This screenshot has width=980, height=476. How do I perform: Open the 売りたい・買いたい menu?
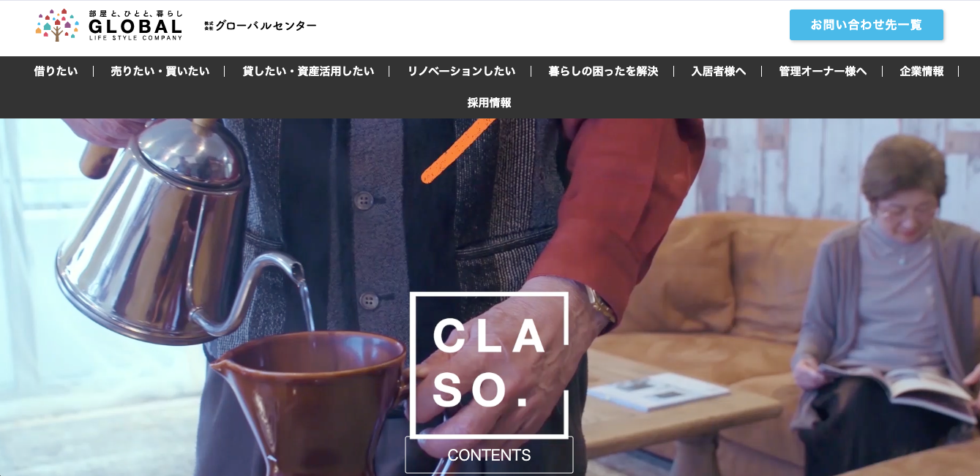[160, 72]
